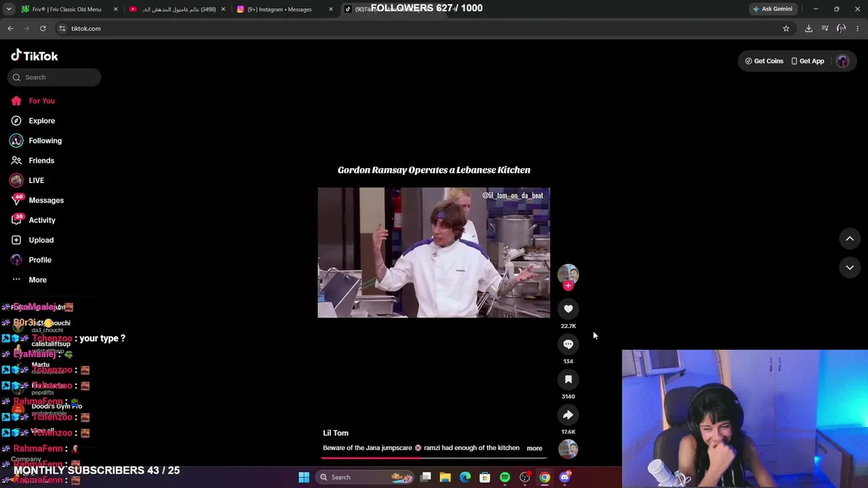The image size is (868, 488).
Task: Open Microsoft Edge from the taskbar
Action: point(465,477)
